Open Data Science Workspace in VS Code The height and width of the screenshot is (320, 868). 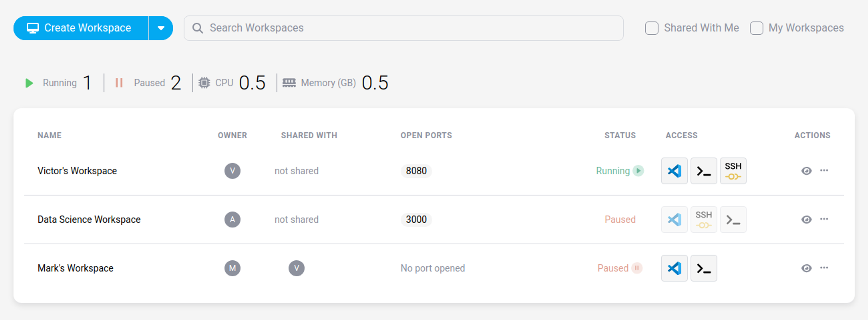pos(674,220)
